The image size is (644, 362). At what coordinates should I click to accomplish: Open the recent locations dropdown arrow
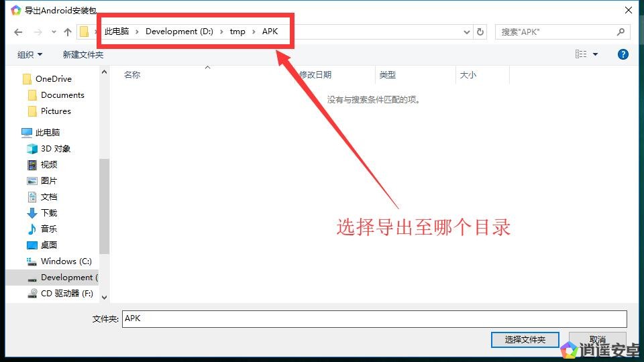pos(54,32)
